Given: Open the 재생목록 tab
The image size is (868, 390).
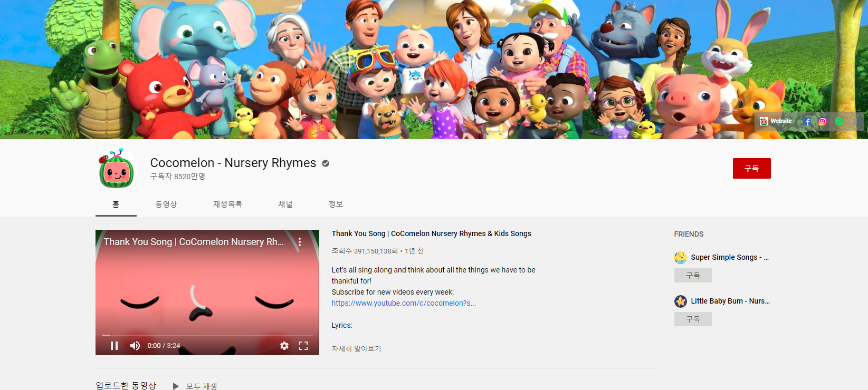Looking at the screenshot, I should 227,204.
